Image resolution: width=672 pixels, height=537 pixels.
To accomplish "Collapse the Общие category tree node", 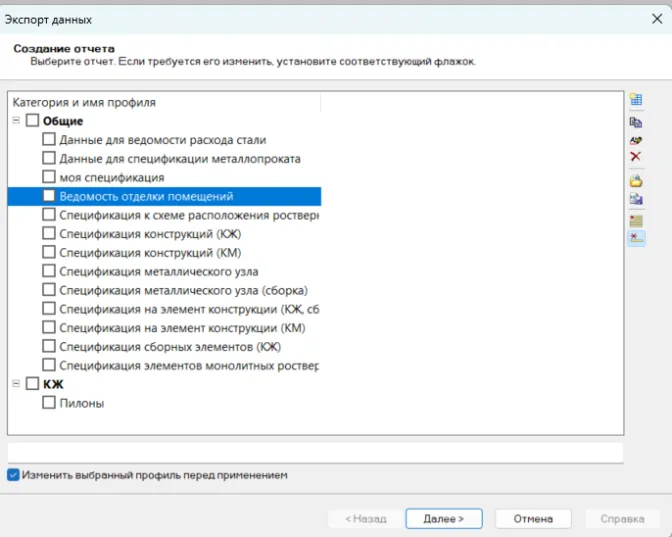I will (x=17, y=121).
